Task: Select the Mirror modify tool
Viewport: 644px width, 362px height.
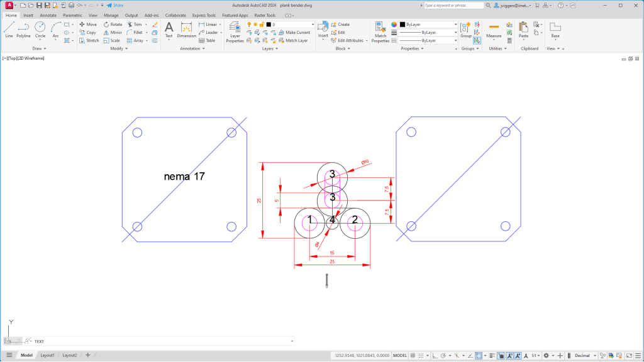Action: click(113, 32)
